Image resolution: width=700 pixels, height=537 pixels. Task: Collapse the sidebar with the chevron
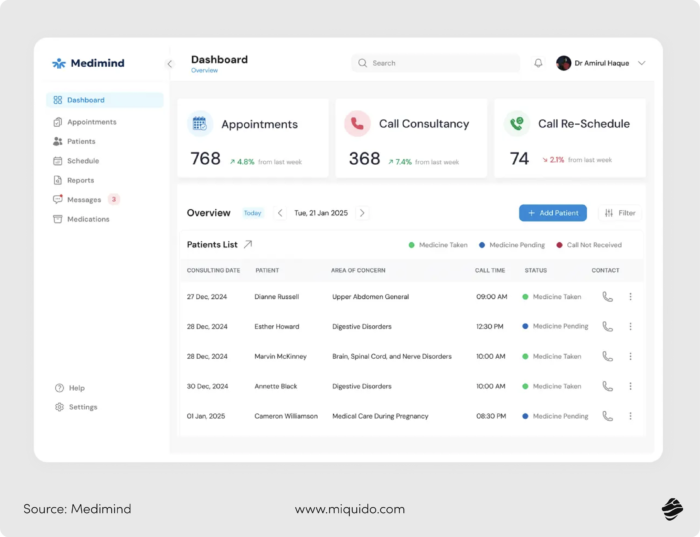(170, 64)
